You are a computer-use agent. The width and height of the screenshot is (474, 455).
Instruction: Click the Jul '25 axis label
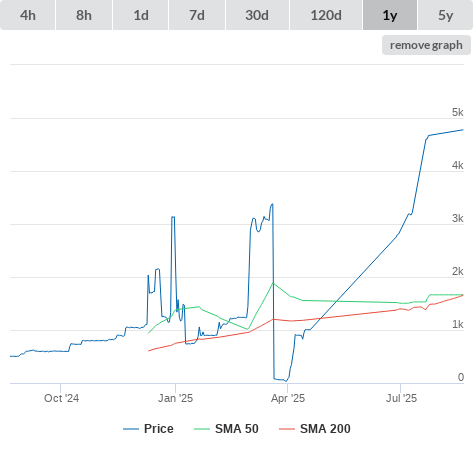point(401,398)
